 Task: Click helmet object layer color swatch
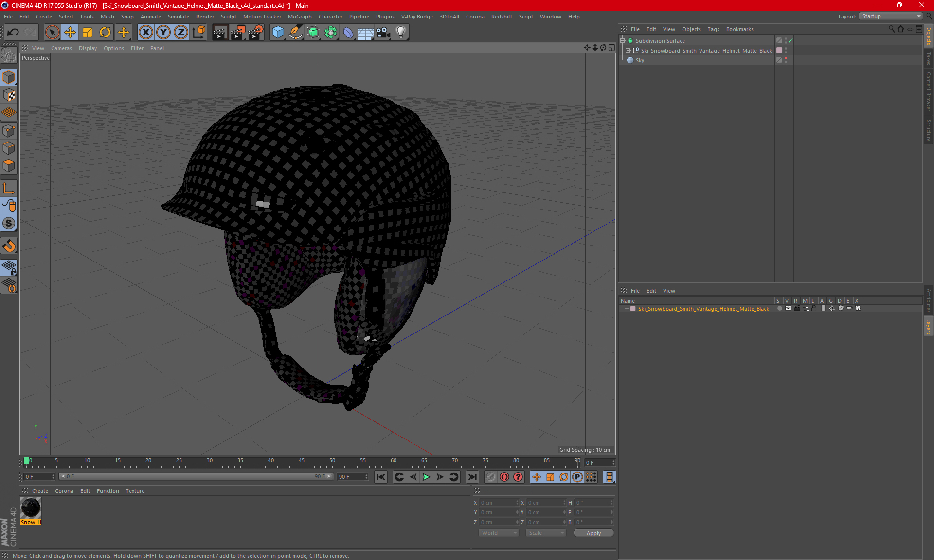779,50
